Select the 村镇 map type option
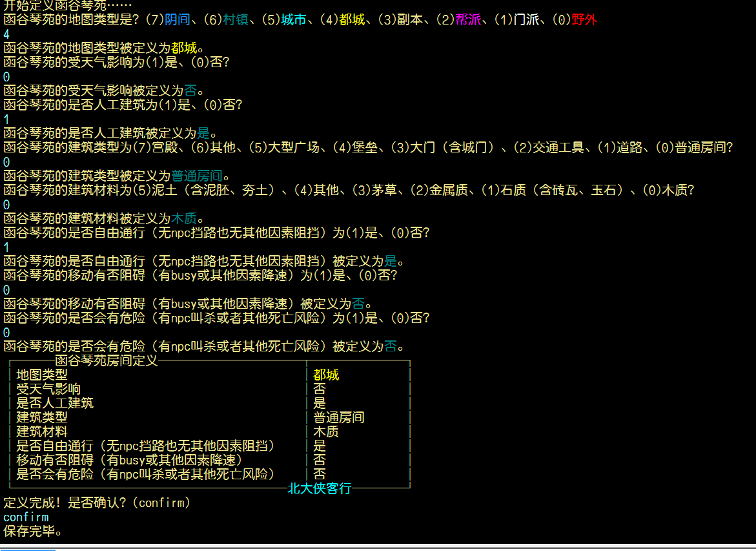 234,20
